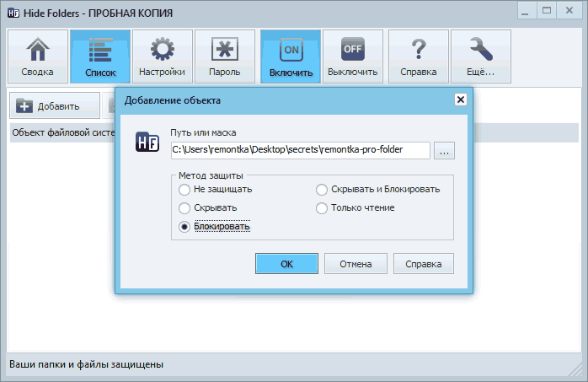Click the Включить ON protection button
This screenshot has width=588, height=382.
(x=291, y=56)
